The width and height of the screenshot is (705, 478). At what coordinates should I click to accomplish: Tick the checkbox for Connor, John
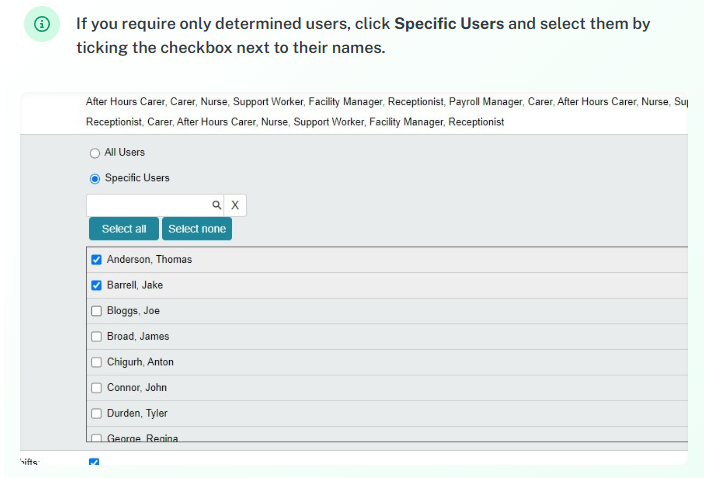tap(96, 388)
